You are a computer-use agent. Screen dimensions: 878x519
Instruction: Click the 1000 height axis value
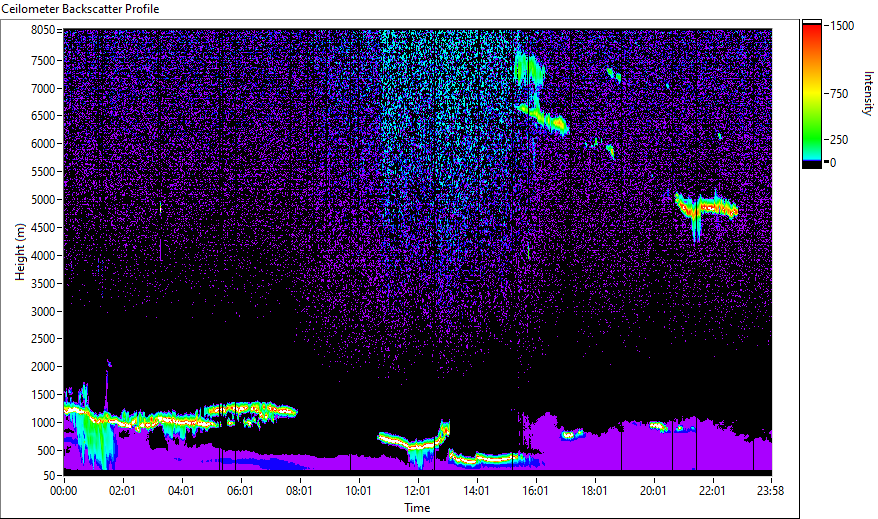click(43, 423)
